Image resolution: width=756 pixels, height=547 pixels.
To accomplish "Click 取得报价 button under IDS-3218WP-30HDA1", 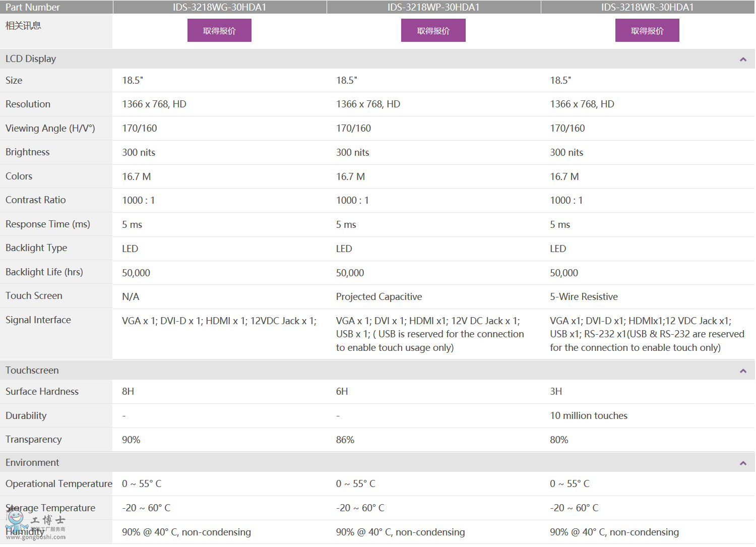I will (x=433, y=31).
